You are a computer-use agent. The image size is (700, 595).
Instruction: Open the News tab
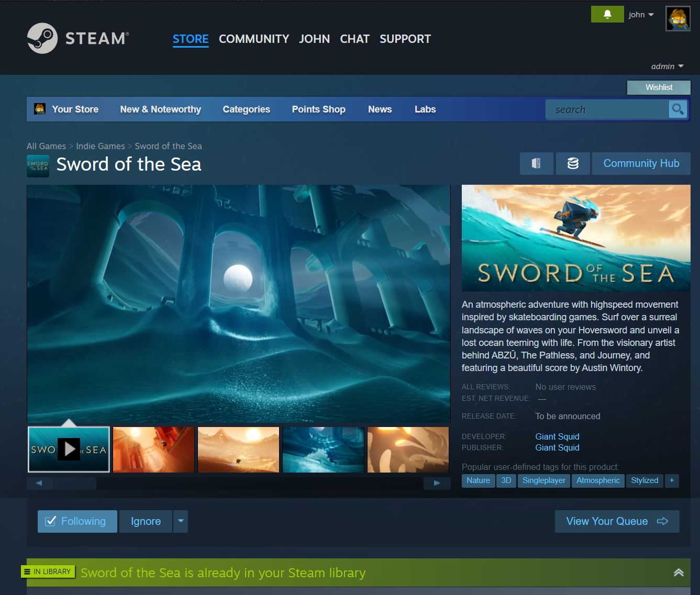pos(380,109)
